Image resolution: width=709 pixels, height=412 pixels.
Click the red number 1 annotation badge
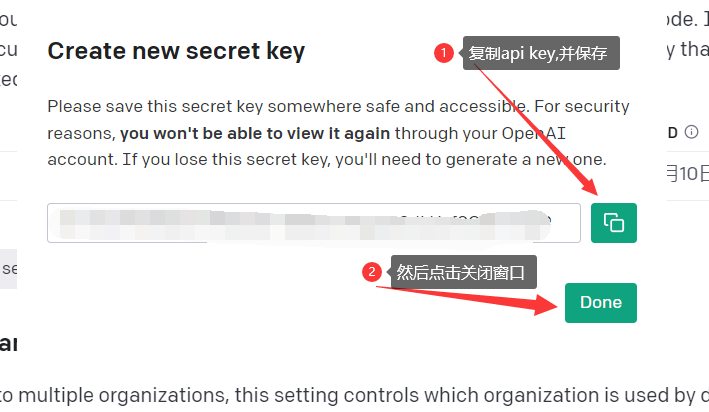[x=444, y=53]
